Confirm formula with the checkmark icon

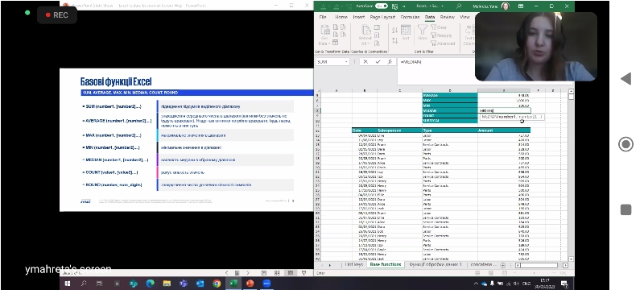(x=378, y=61)
